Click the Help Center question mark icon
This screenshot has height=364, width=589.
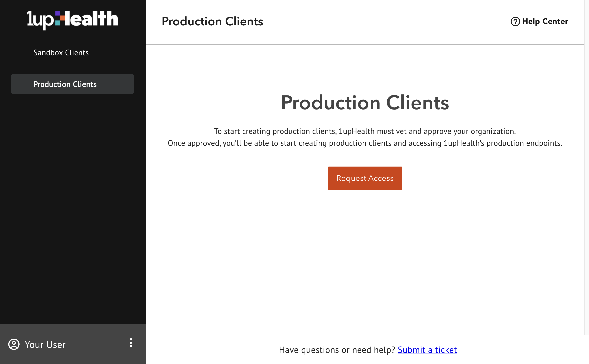point(515,21)
